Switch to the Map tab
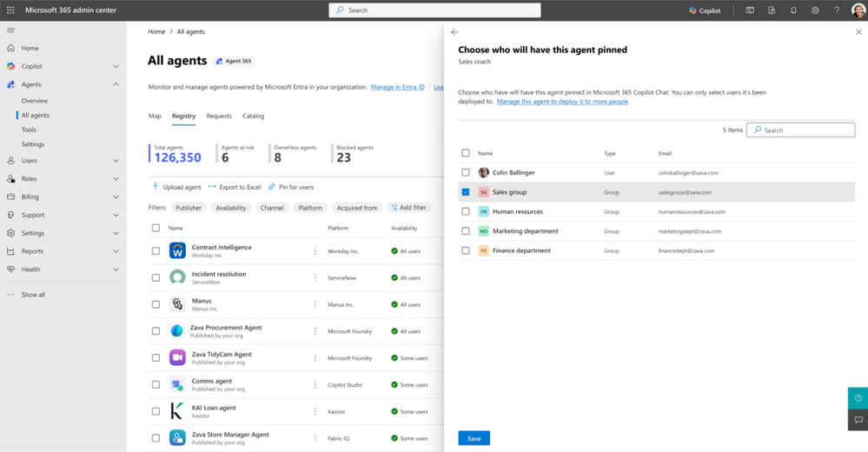Image resolution: width=868 pixels, height=452 pixels. click(x=155, y=116)
